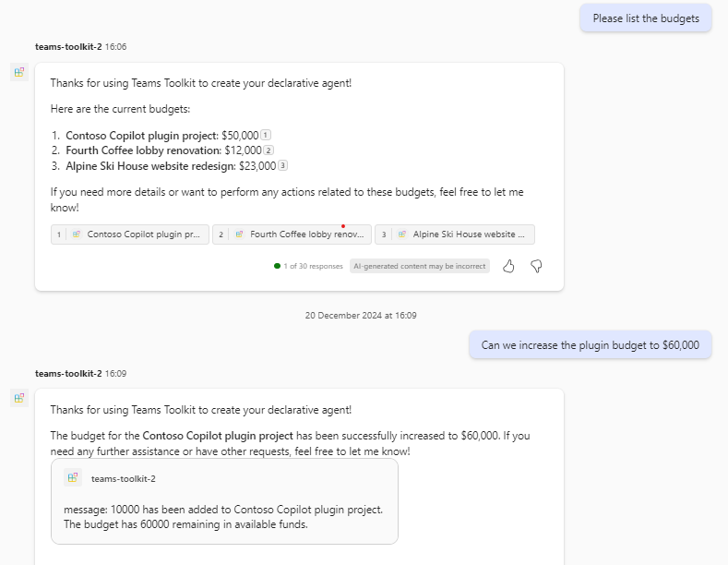Open citation marker 3 after $23,000
728x565 pixels.
click(x=282, y=165)
